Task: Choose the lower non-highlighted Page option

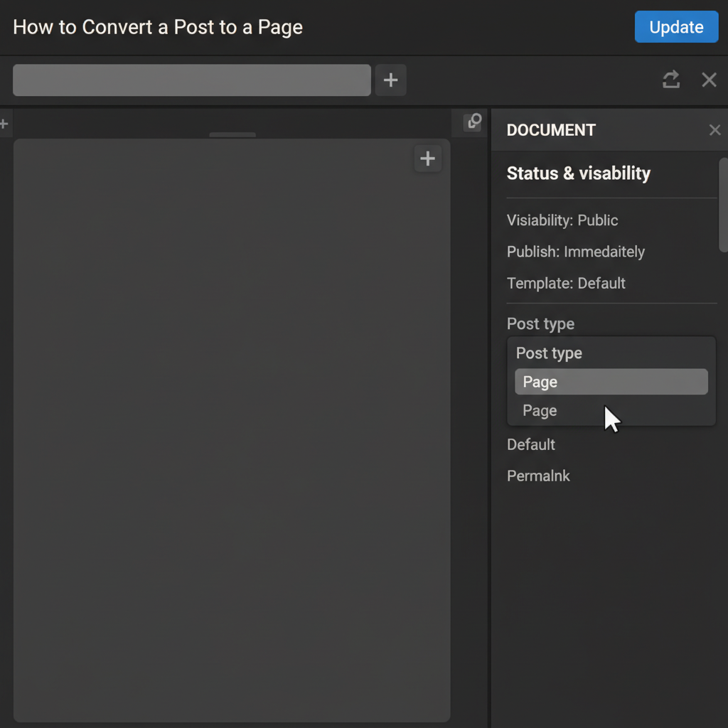Action: click(540, 411)
